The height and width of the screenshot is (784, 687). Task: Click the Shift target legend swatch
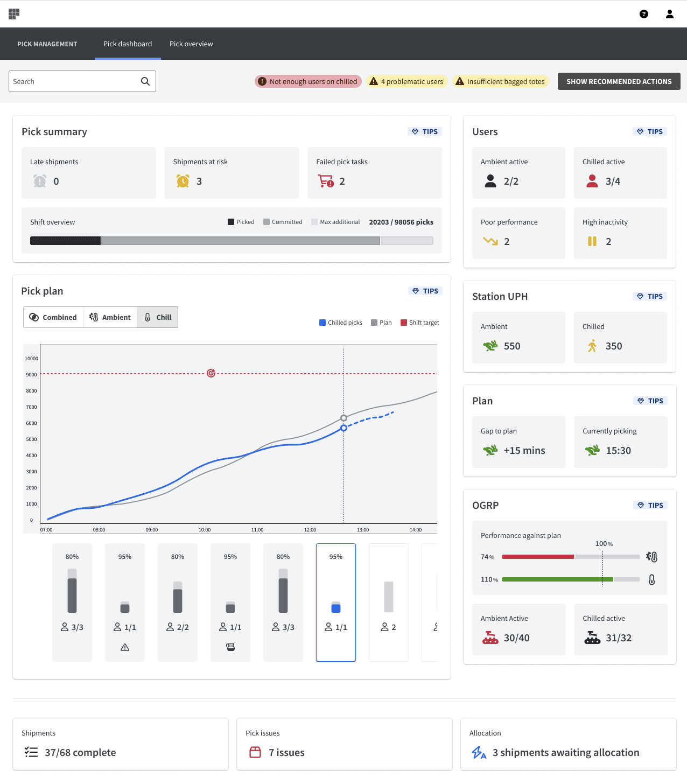point(404,323)
